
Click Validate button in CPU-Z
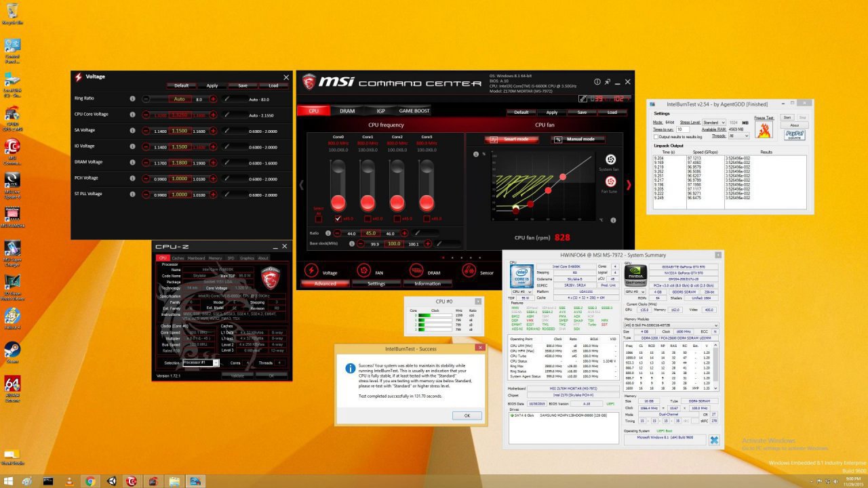pos(237,375)
